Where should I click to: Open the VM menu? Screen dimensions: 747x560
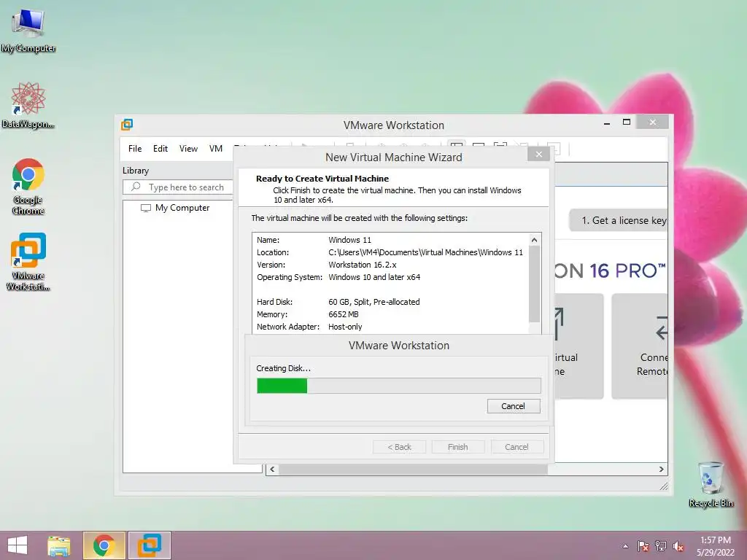[216, 149]
